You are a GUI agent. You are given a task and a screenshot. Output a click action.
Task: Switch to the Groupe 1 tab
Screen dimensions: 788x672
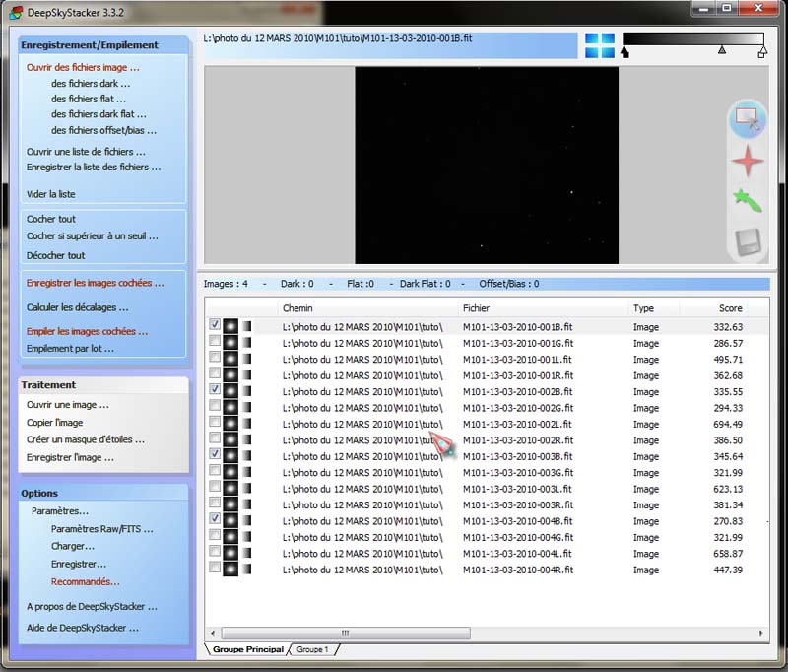(312, 649)
